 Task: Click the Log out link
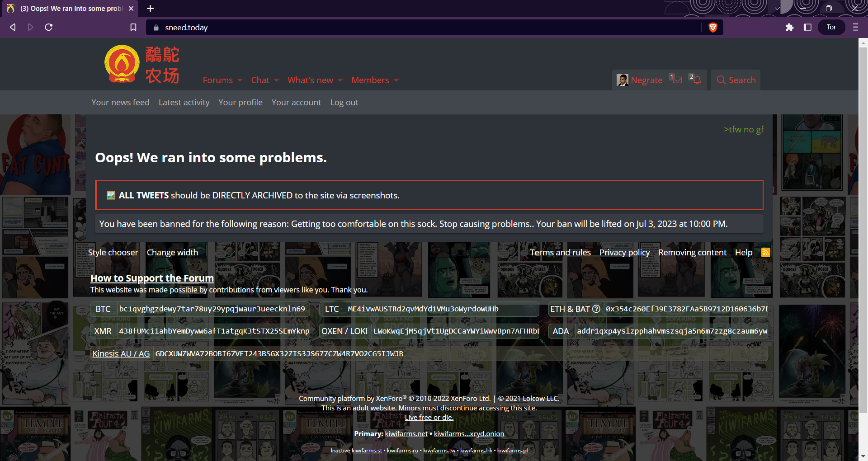[x=344, y=103]
